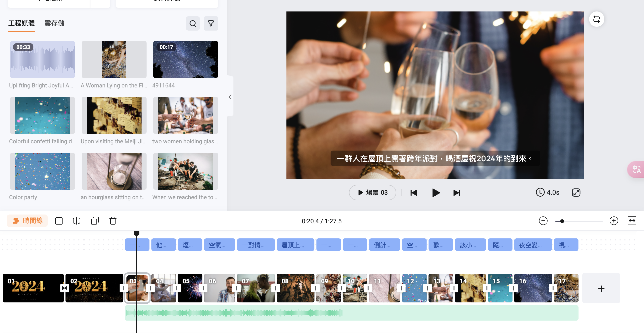Click the duplicate scene icon

95,221
